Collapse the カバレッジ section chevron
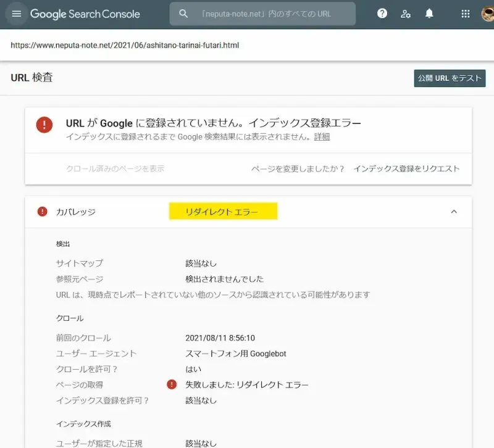494x448 pixels. [454, 212]
